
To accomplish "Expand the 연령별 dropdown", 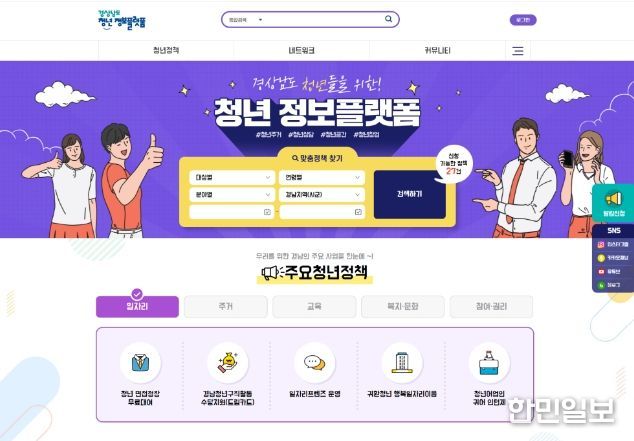I will [x=322, y=177].
